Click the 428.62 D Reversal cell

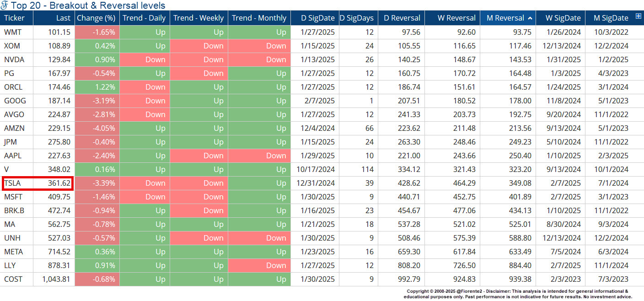[x=401, y=183]
